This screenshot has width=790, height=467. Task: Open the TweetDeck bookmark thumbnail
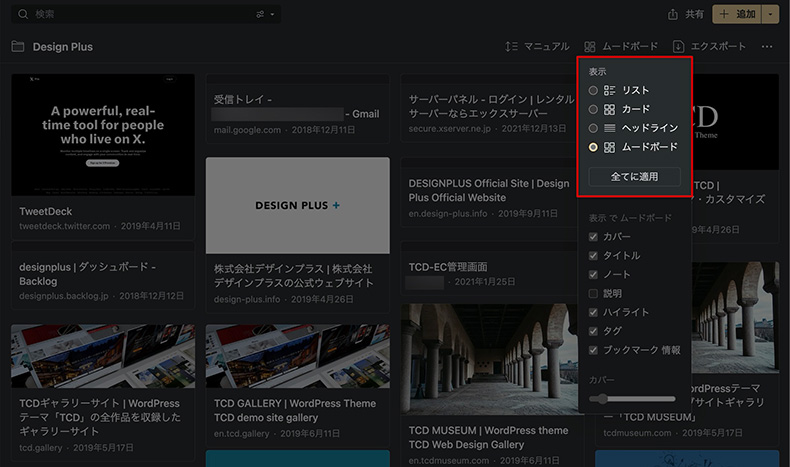[x=103, y=135]
